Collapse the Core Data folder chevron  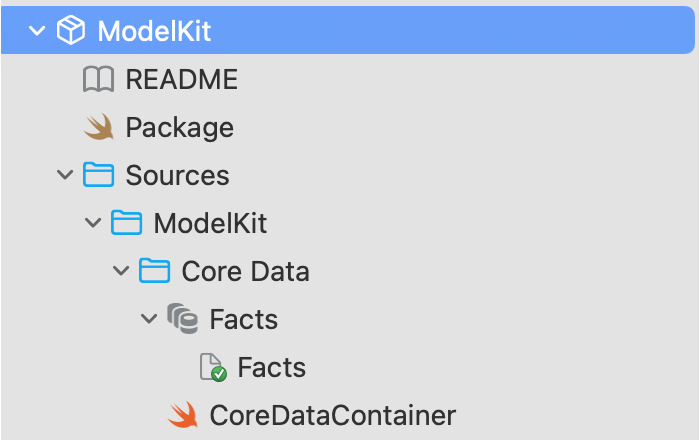pyautogui.click(x=122, y=271)
